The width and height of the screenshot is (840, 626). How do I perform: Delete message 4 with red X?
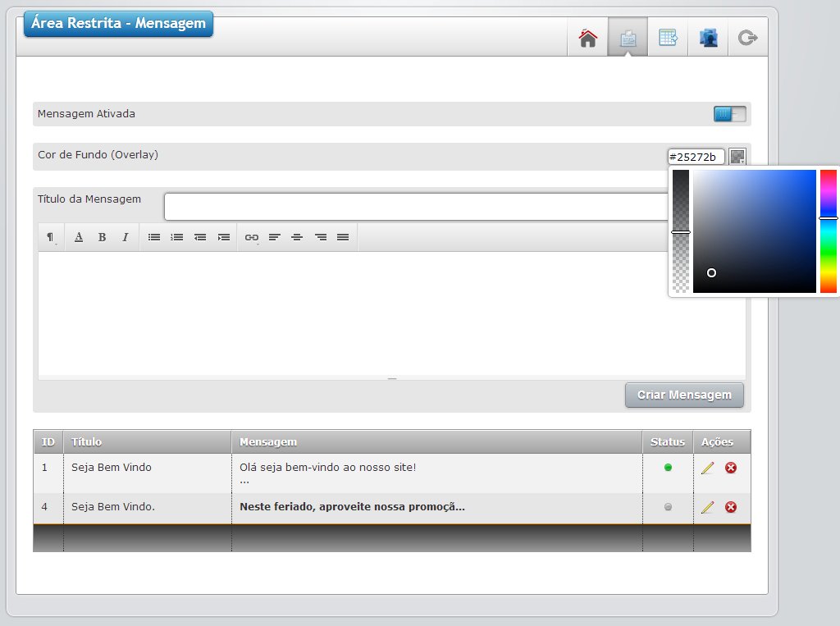[x=731, y=506]
